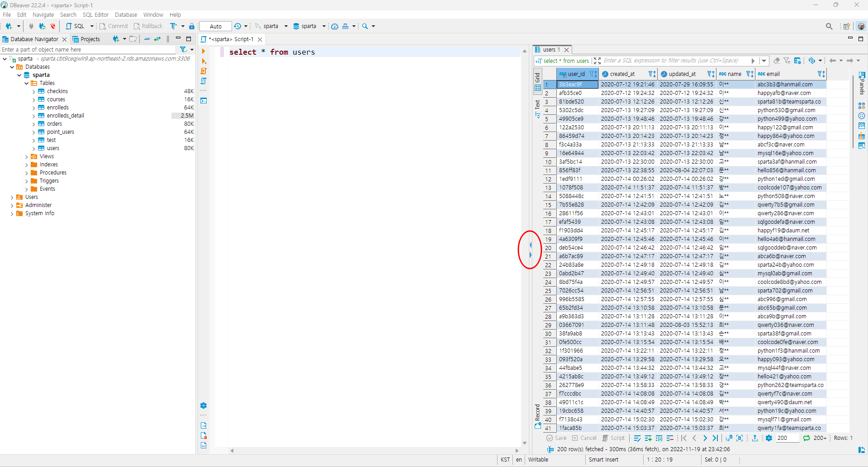Image resolution: width=868 pixels, height=467 pixels.
Task: Click the magnifier search toolbar icon
Action: (x=365, y=26)
